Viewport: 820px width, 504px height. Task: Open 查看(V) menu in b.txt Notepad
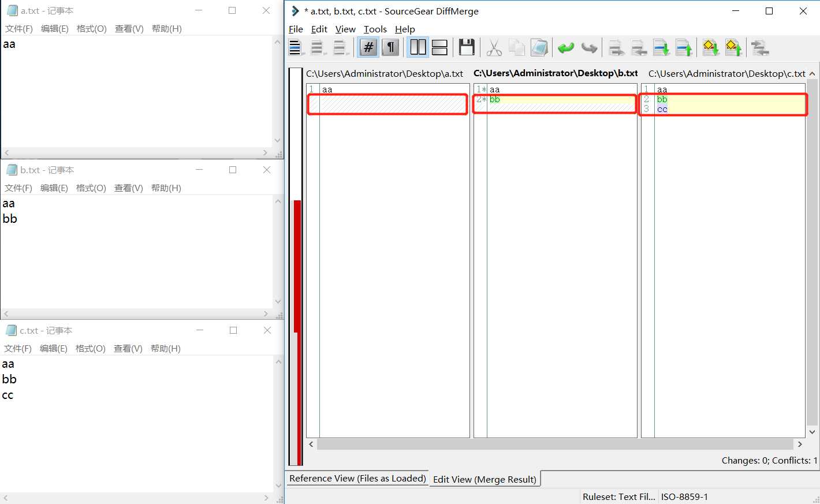[x=129, y=188]
